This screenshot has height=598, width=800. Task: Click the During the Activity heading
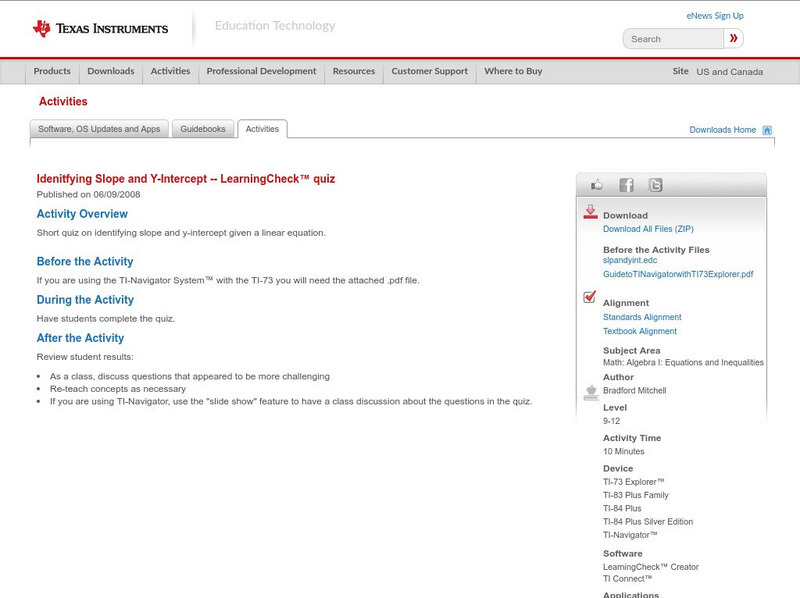click(85, 300)
